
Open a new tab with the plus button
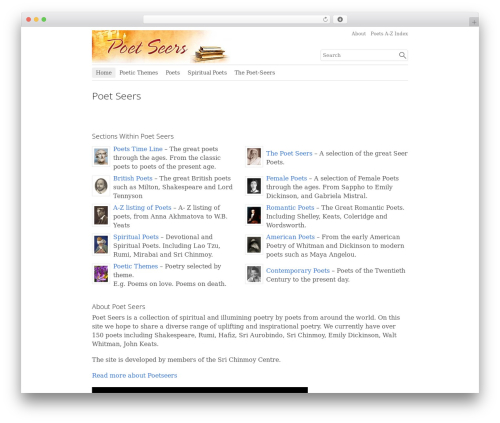tap(474, 22)
